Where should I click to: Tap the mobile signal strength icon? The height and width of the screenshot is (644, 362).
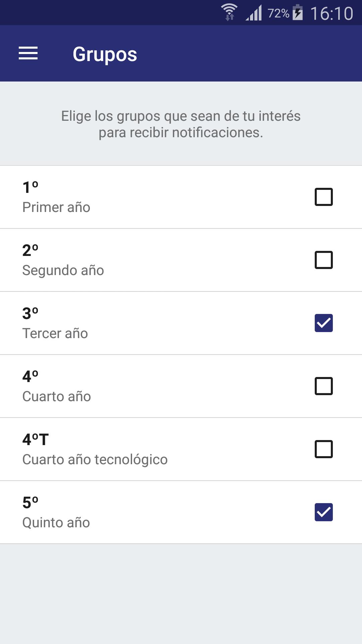coord(254,13)
